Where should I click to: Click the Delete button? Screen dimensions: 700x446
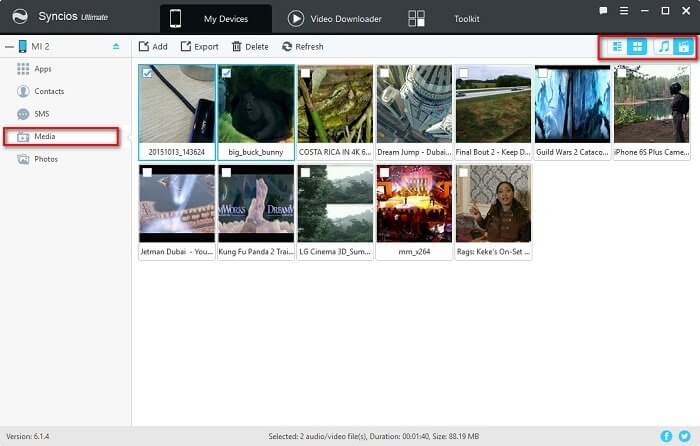click(x=250, y=46)
